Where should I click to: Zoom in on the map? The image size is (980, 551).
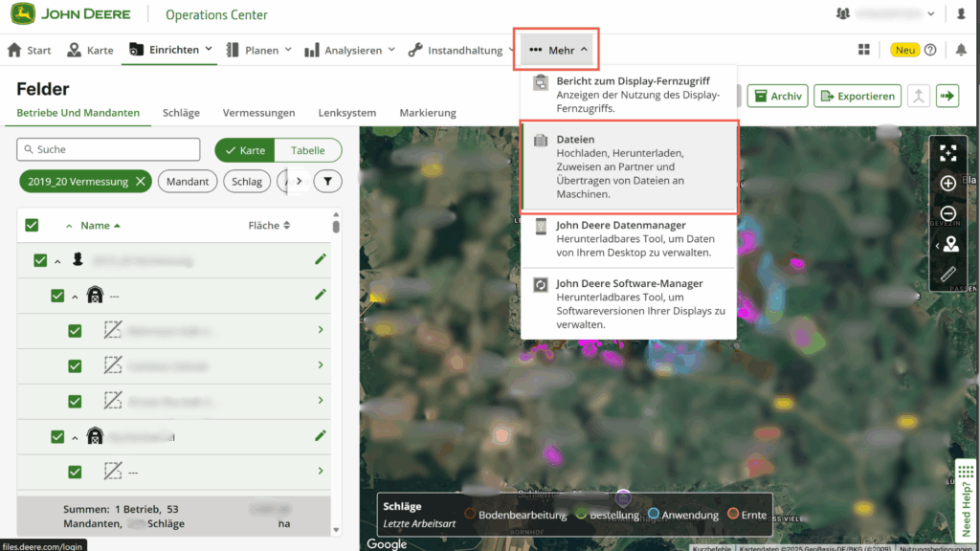947,184
